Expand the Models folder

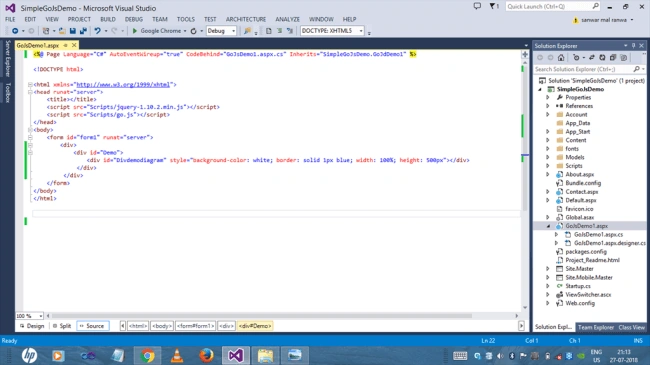tap(548, 157)
